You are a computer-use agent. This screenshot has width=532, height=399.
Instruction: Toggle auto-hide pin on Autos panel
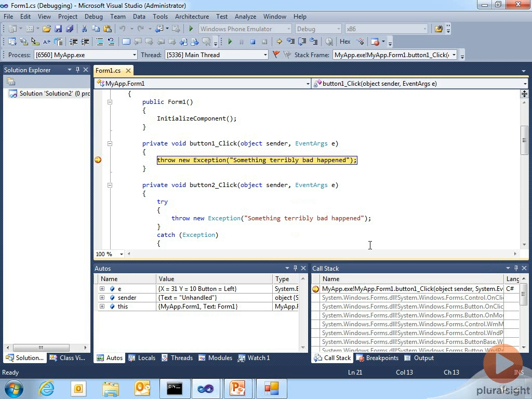click(x=295, y=268)
